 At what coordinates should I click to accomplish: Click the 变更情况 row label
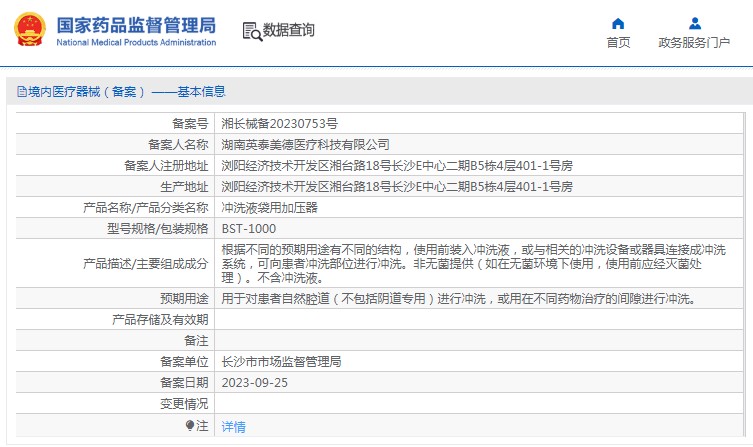(184, 404)
